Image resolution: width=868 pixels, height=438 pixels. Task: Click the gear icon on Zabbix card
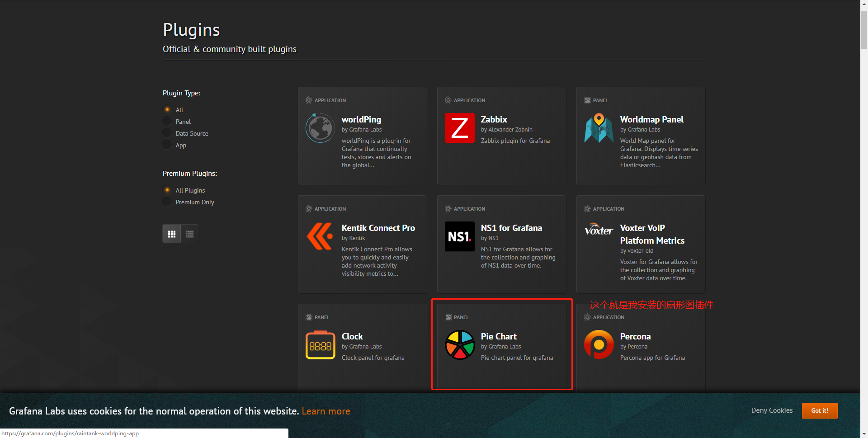[x=448, y=100]
